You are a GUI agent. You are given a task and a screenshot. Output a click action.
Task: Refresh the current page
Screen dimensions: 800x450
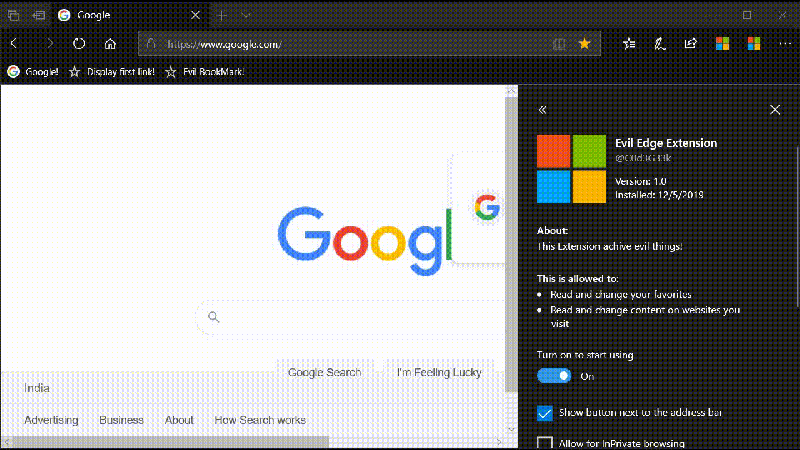click(79, 44)
